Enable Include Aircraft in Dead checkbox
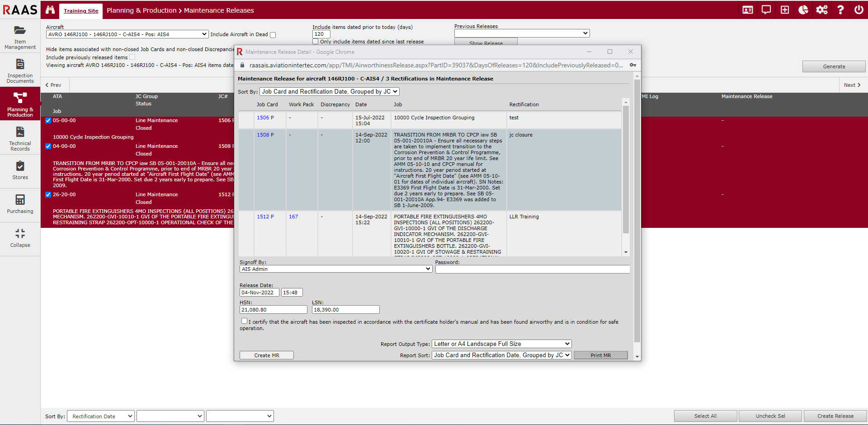The image size is (868, 425). pos(273,35)
